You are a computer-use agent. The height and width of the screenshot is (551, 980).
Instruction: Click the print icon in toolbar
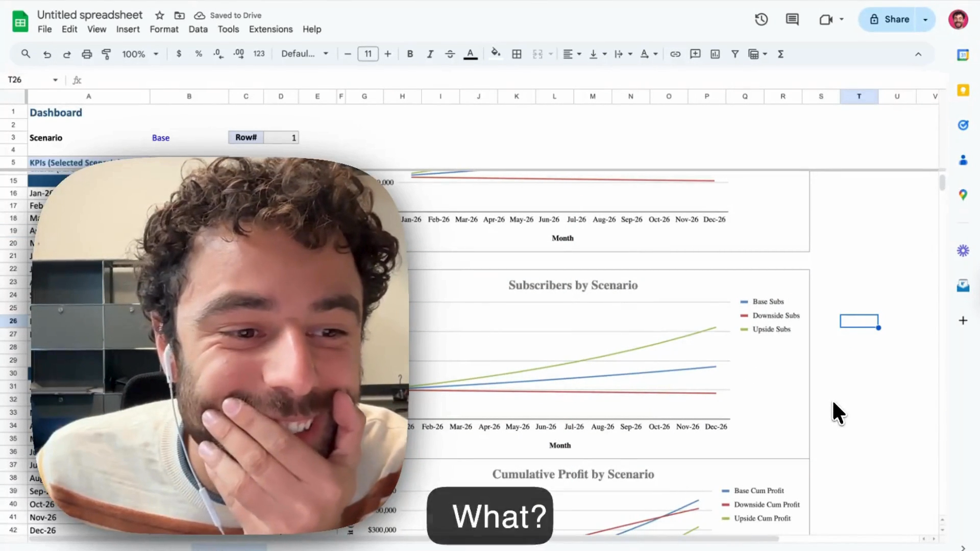(x=87, y=54)
